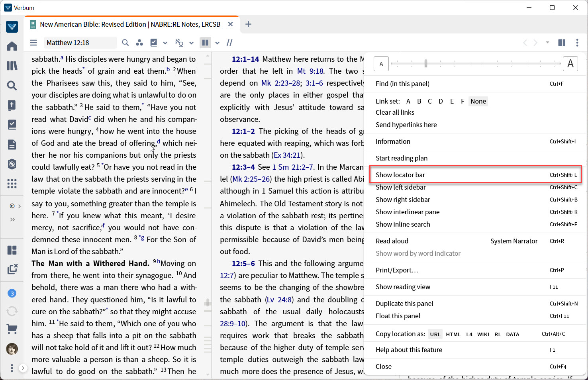Go forward with the right arrow
This screenshot has width=588, height=380.
(x=535, y=43)
